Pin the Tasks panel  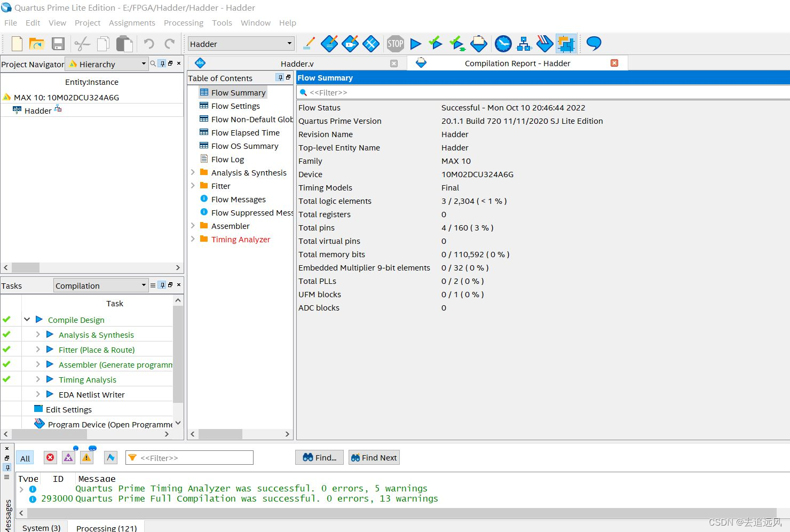(162, 285)
